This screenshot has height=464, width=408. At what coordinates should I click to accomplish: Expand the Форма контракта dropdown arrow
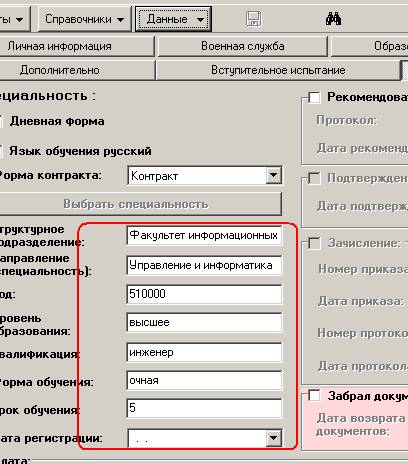pyautogui.click(x=273, y=175)
